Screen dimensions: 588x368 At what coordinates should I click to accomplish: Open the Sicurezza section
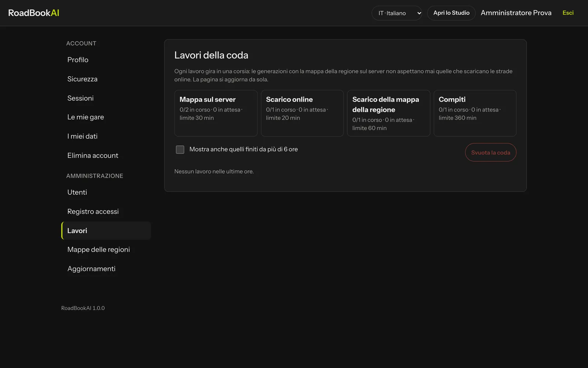click(x=106, y=79)
